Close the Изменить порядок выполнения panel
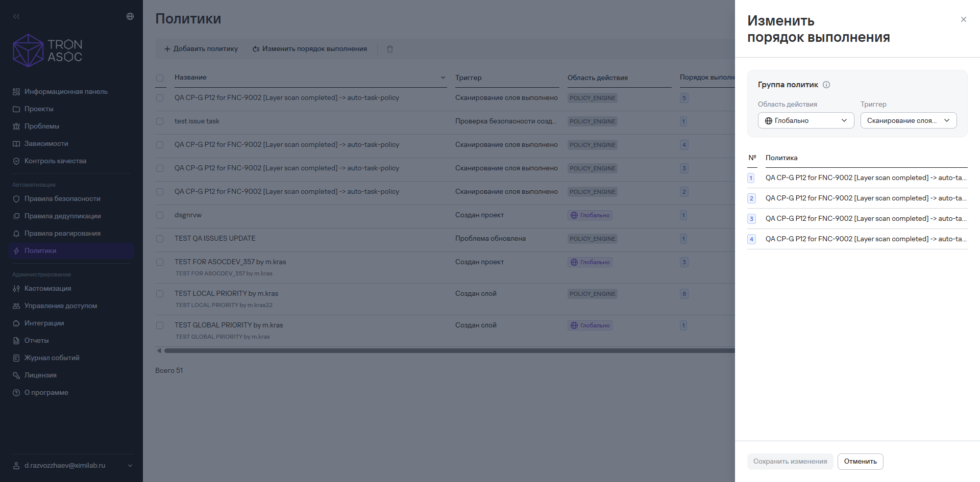Screen dimensions: 980x482 [x=964, y=19]
